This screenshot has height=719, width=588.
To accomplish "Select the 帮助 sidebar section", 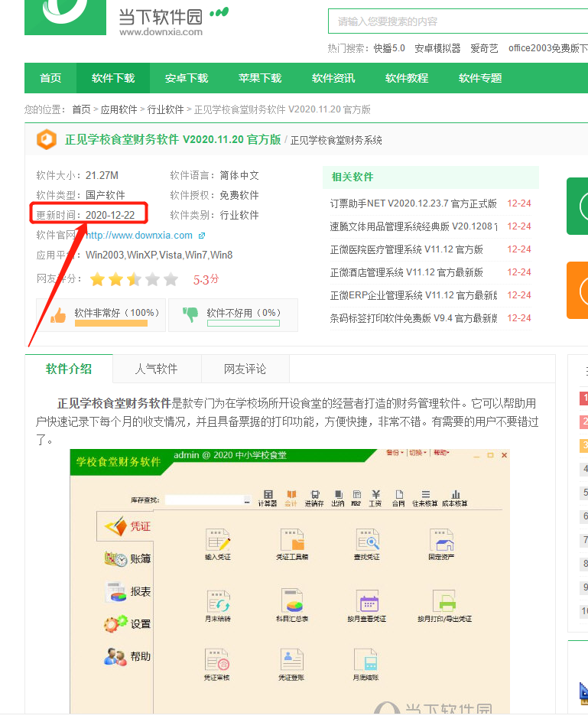I will pyautogui.click(x=128, y=656).
